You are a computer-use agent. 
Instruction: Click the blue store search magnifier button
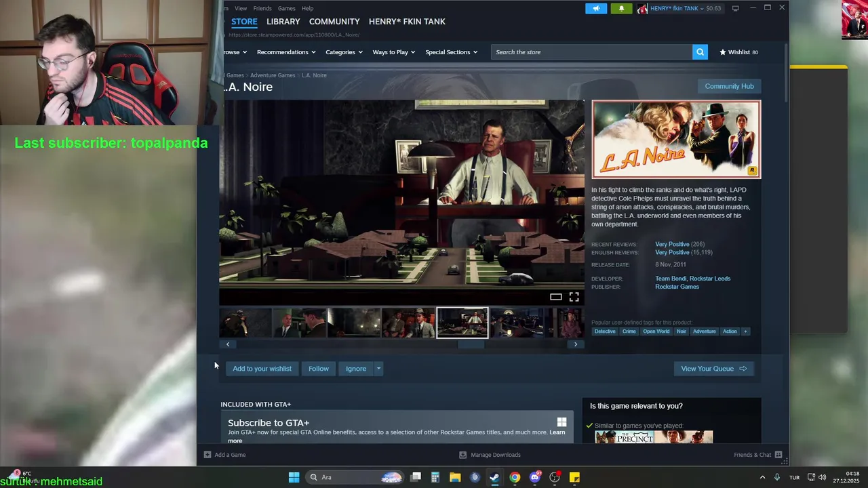[x=700, y=52]
